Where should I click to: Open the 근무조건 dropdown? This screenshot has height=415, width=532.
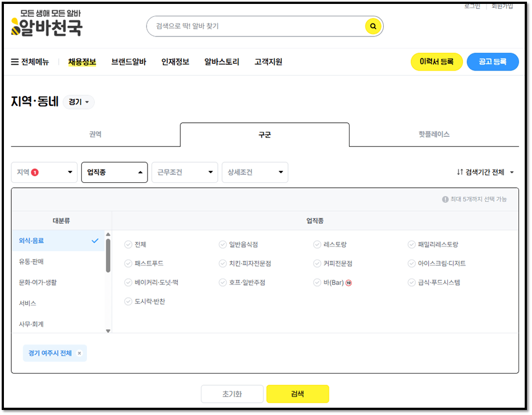[185, 172]
